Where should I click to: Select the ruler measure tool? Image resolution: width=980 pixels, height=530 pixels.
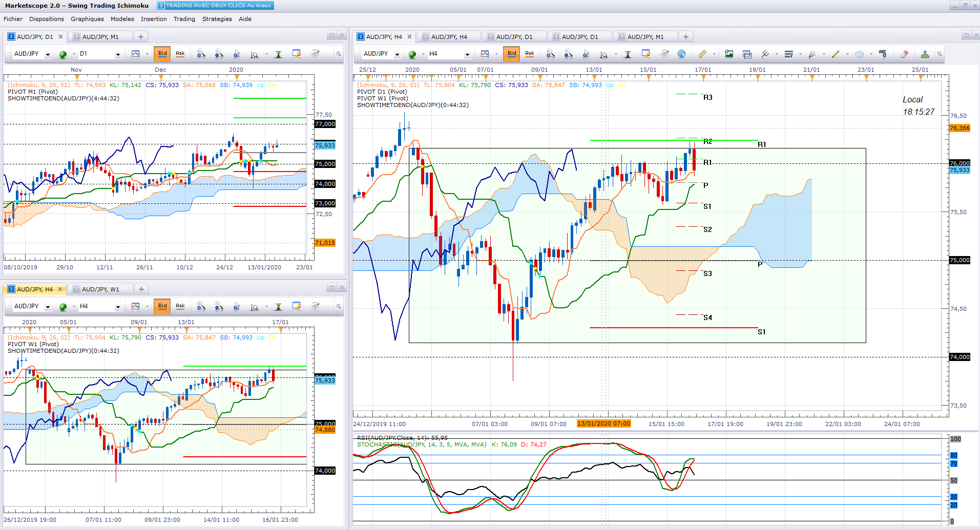[x=702, y=54]
